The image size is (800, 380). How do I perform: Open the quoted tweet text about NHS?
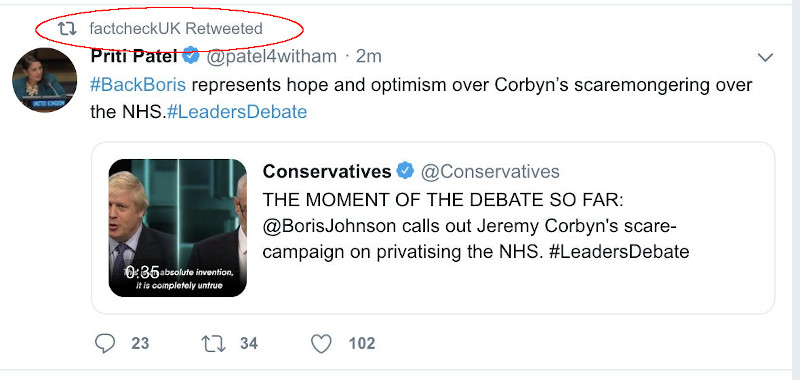pyautogui.click(x=476, y=226)
